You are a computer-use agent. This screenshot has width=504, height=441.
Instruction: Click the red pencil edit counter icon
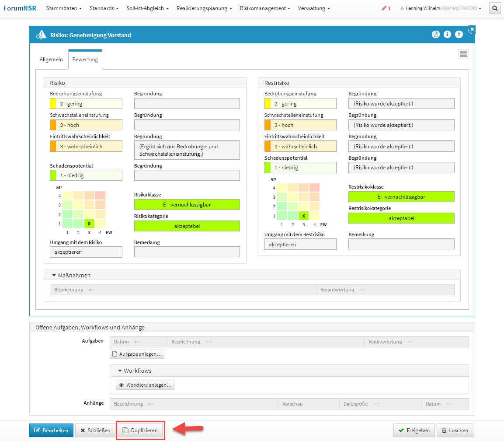pos(386,8)
